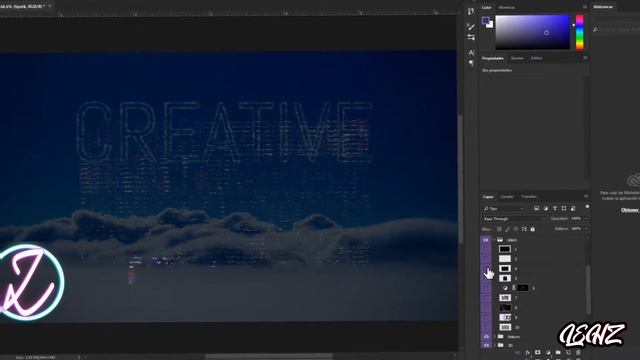640x360 pixels.
Task: Click the Libraries search magnifier icon
Action: pos(595,29)
